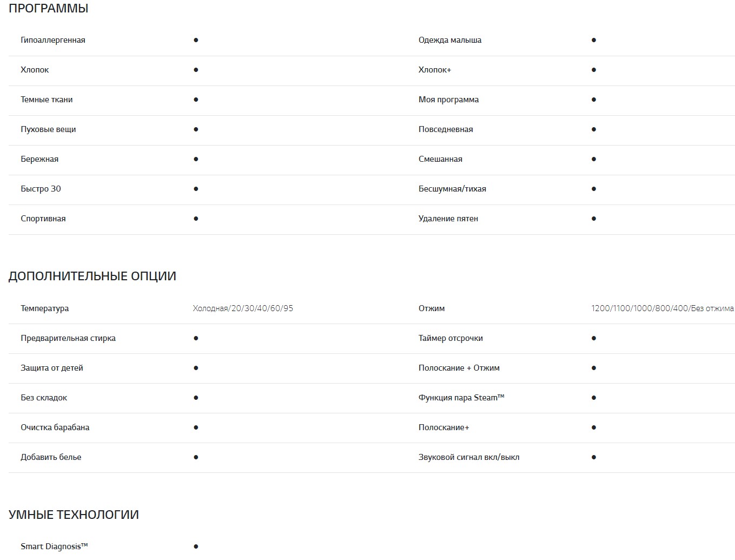Select the Пуховые вещи label

click(x=48, y=129)
